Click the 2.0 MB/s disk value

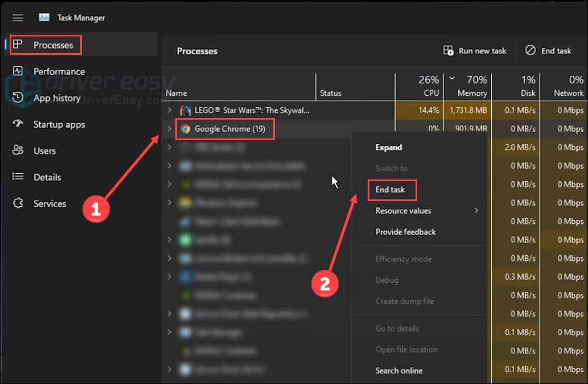(520, 147)
